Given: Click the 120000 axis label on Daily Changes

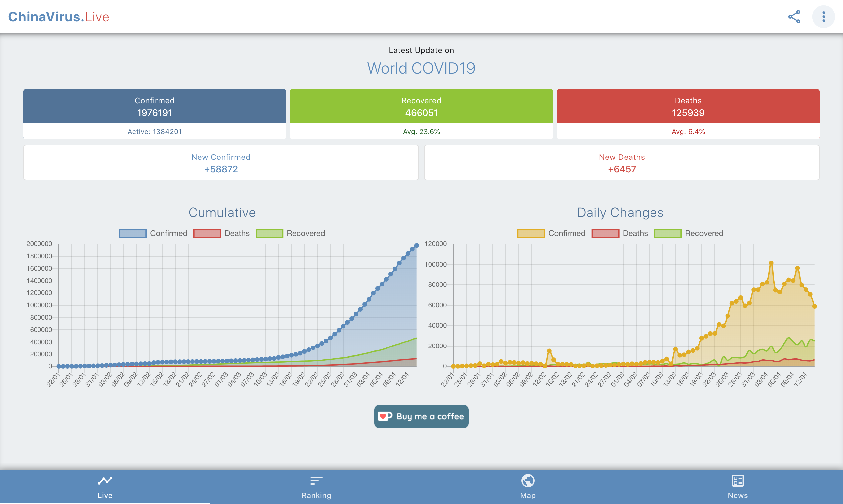Looking at the screenshot, I should pos(436,244).
